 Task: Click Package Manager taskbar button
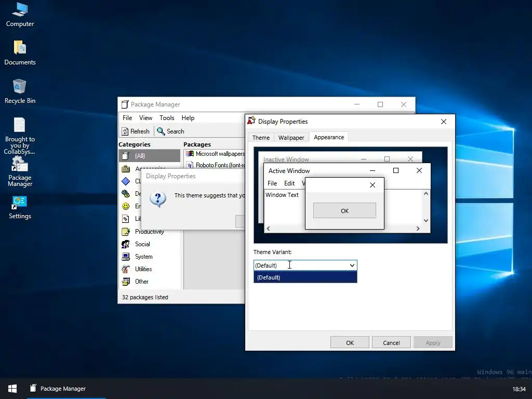(66, 389)
